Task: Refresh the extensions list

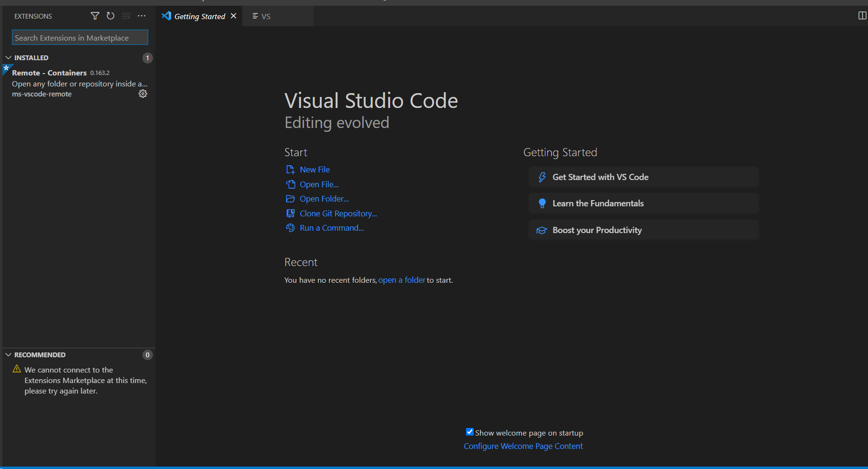Action: tap(110, 16)
